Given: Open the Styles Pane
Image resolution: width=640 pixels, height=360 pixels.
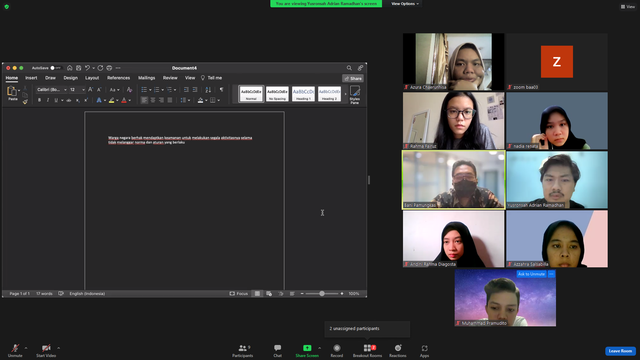Looking at the screenshot, I should tap(355, 95).
